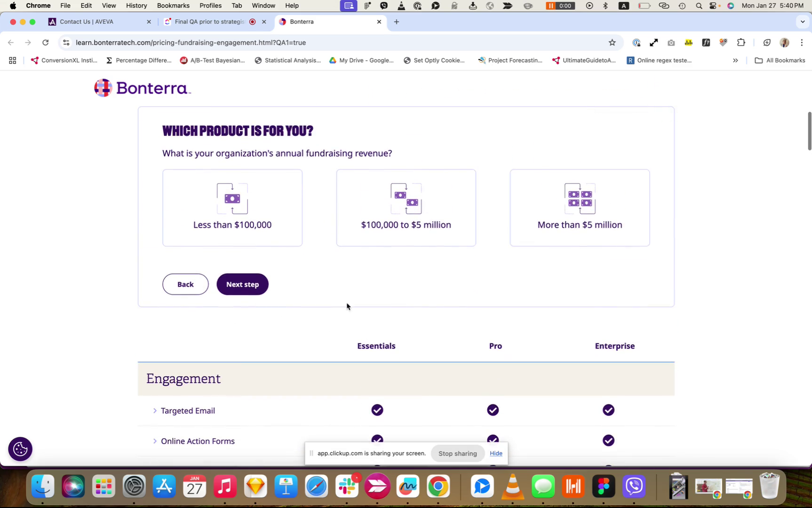Open the ConversionXL Insti... bookmark
The image size is (812, 508).
tap(64, 60)
